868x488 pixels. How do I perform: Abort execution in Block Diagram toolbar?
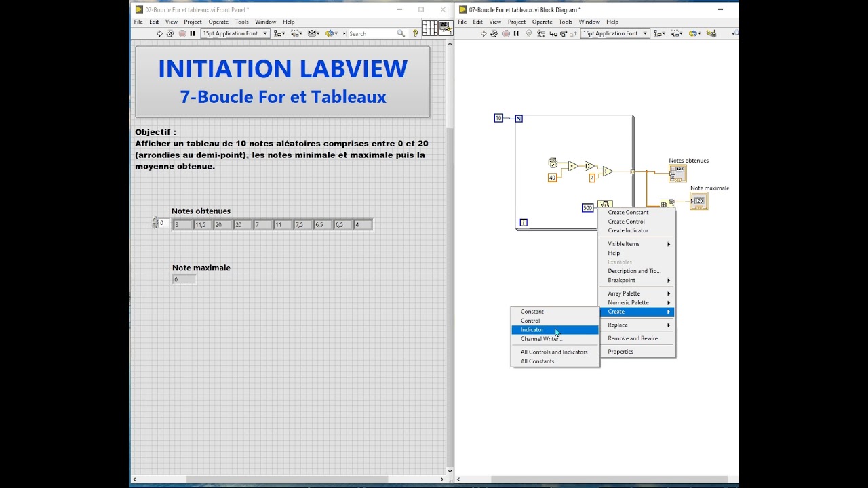click(x=505, y=33)
